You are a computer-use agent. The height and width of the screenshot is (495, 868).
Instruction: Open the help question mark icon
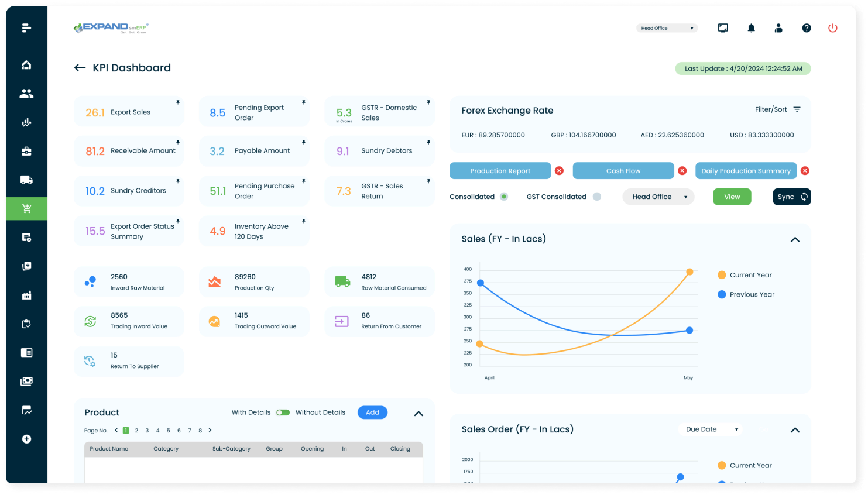[807, 28]
